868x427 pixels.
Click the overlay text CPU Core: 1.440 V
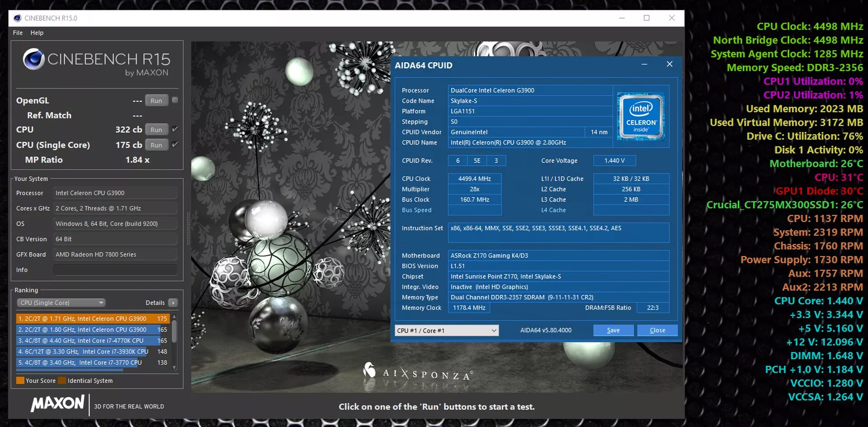tap(819, 301)
